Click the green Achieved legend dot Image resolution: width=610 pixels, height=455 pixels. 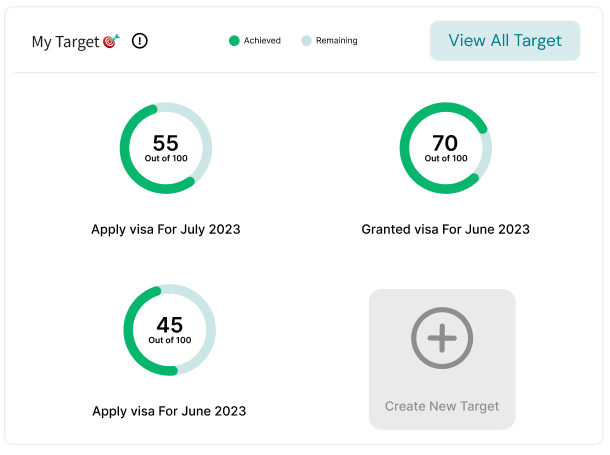[x=234, y=41]
